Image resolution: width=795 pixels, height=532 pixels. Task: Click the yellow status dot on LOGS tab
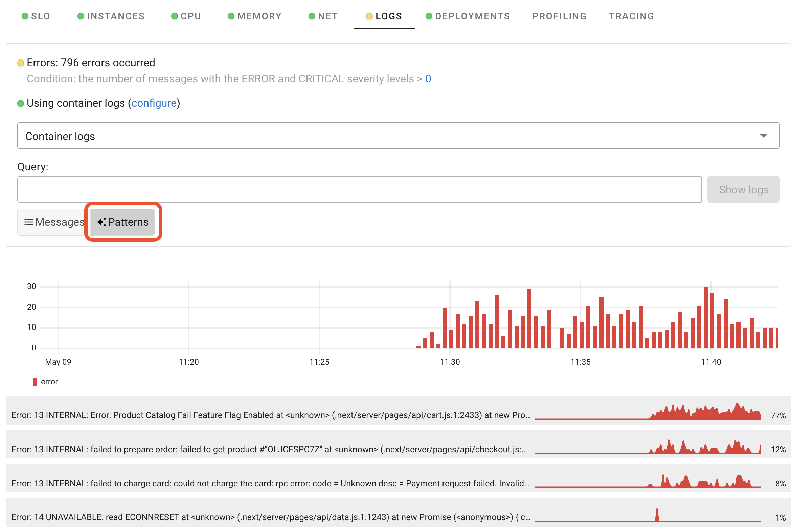pos(369,16)
